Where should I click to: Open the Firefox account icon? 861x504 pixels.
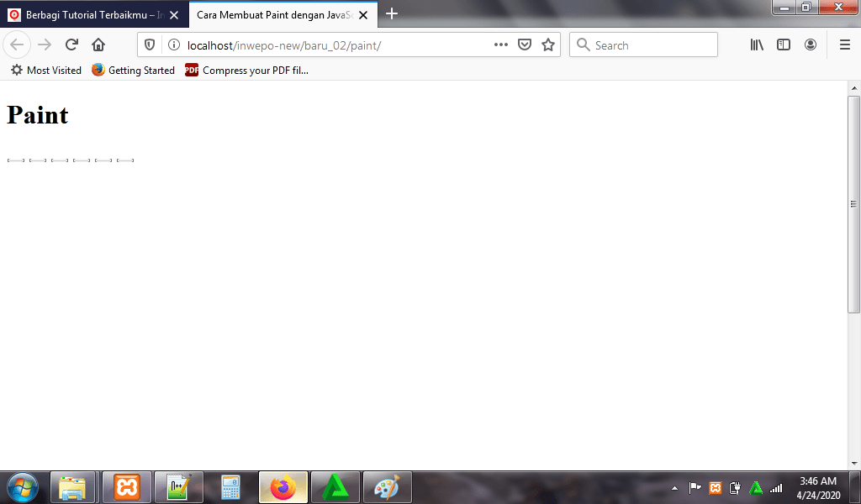811,45
